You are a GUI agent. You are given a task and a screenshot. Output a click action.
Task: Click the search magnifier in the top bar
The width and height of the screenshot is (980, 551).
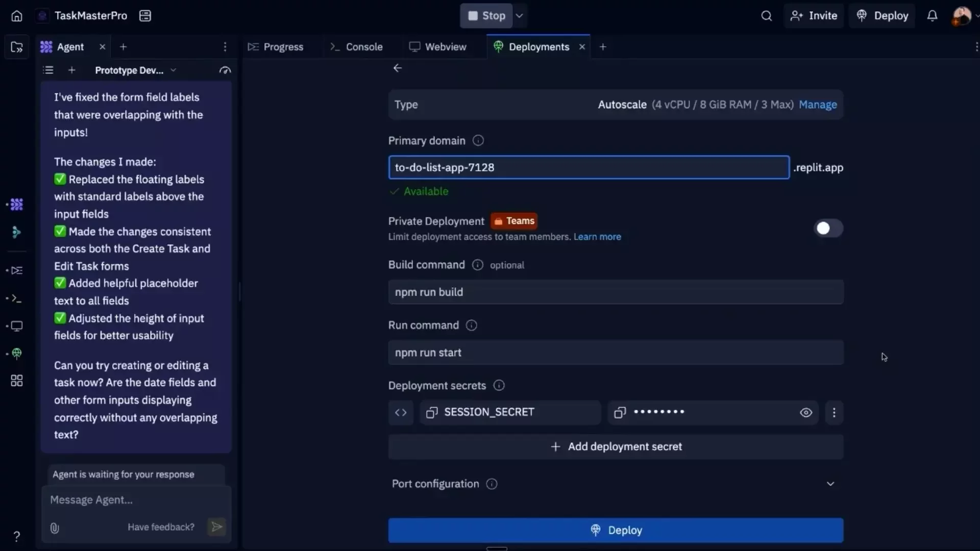767,16
